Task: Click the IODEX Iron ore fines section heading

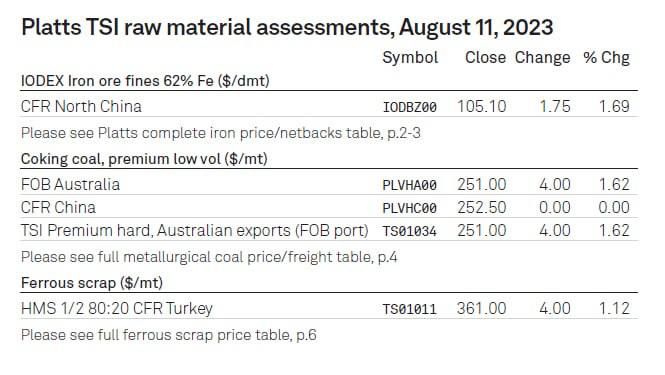Action: coord(145,81)
